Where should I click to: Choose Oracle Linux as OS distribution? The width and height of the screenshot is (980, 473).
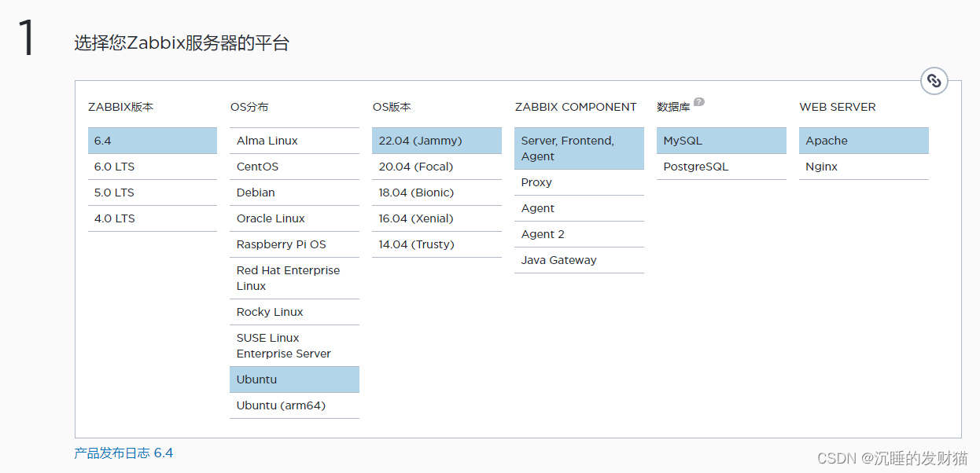point(294,218)
